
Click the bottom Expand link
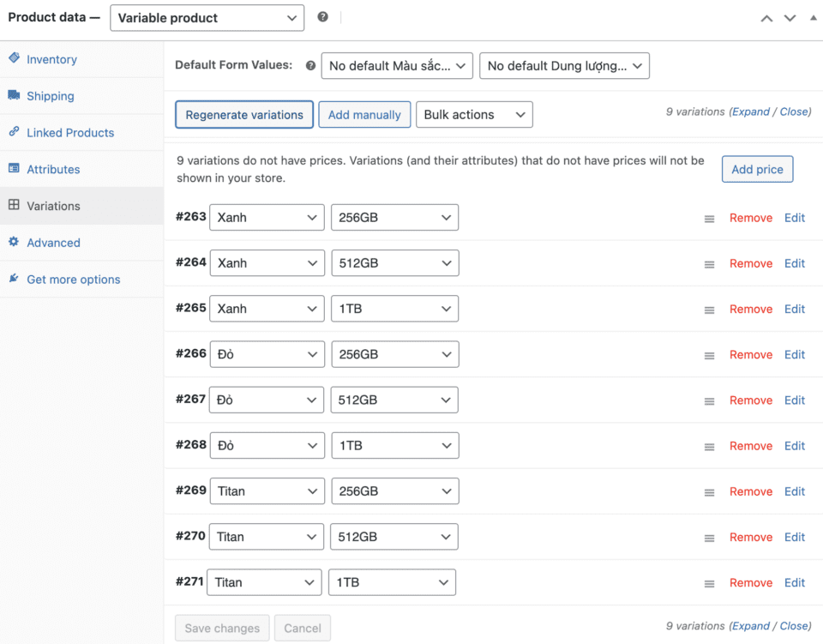pyautogui.click(x=751, y=626)
